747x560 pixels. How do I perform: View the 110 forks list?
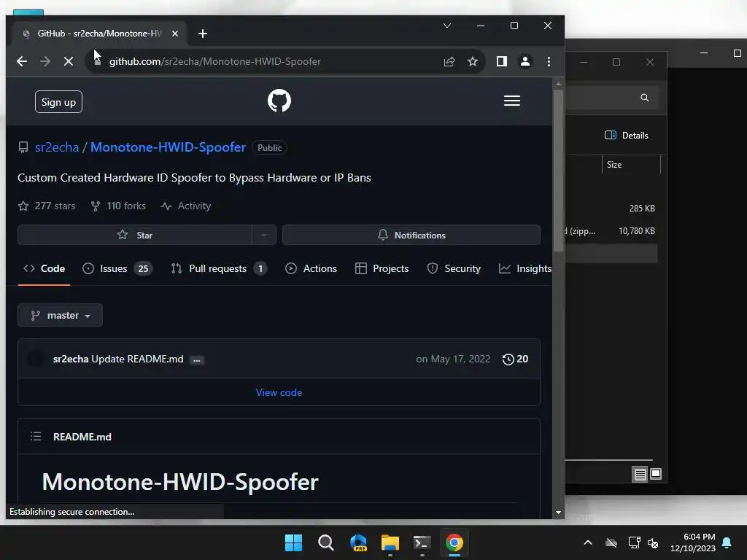[118, 206]
